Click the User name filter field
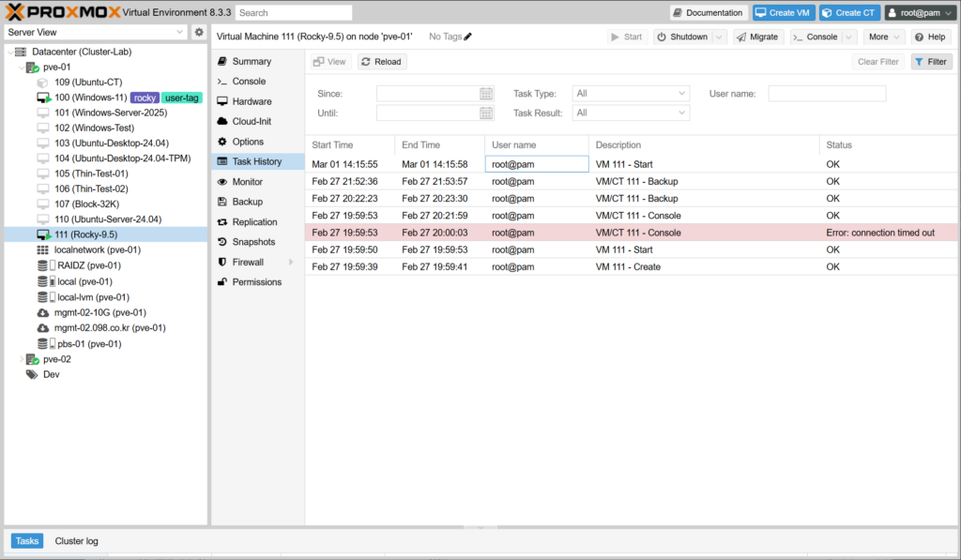 pyautogui.click(x=826, y=94)
